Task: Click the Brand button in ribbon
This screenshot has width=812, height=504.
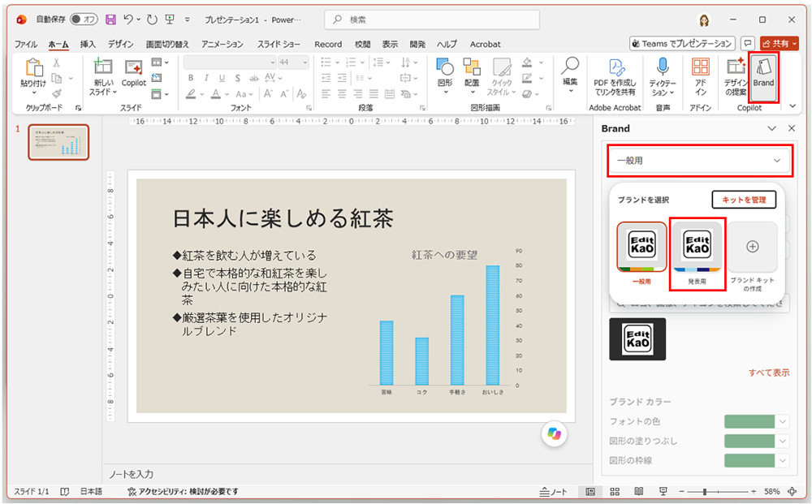Action: pyautogui.click(x=763, y=76)
